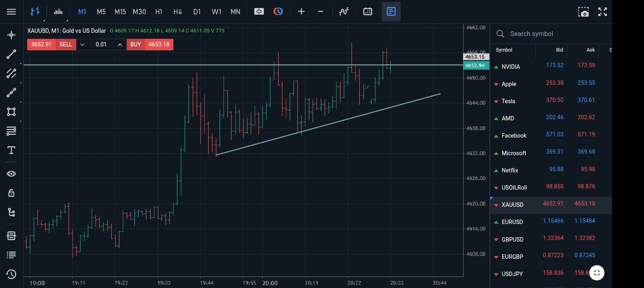
Task: Click the red-blue circular icon in toolbar
Action: click(x=278, y=12)
